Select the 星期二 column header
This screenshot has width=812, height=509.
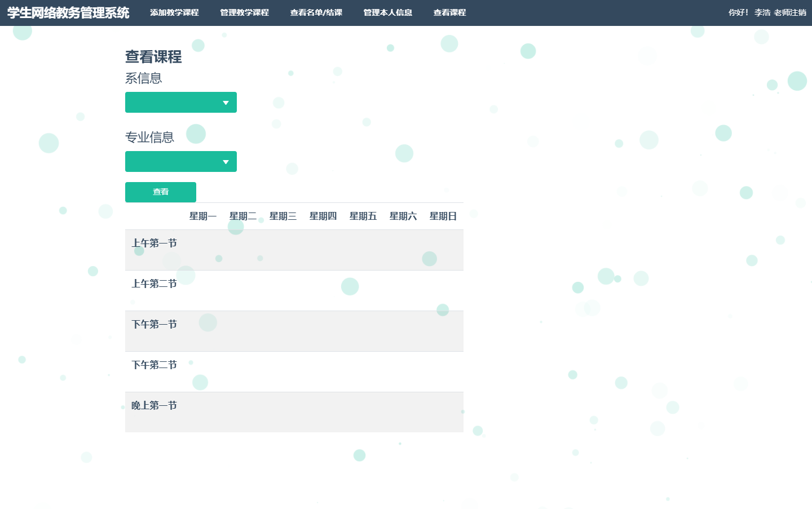point(243,216)
